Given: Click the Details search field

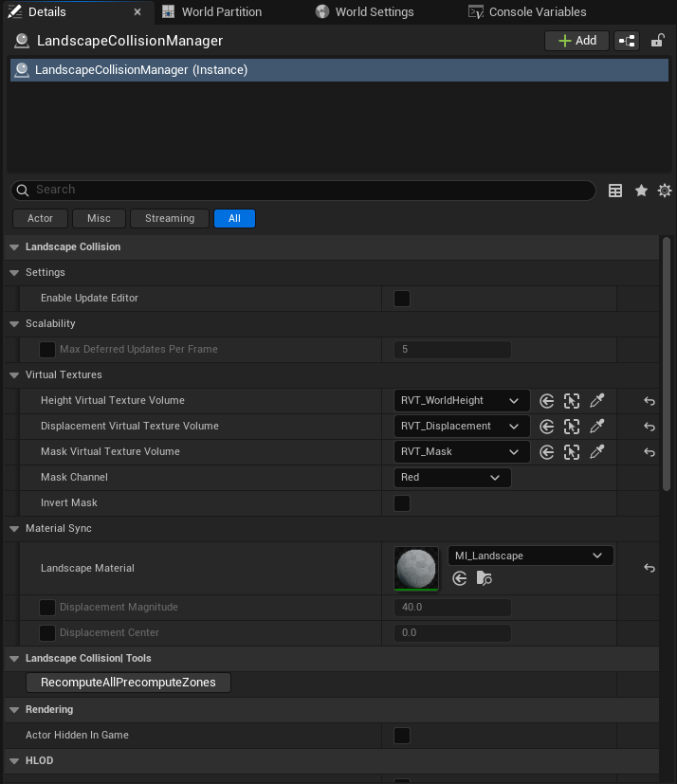Looking at the screenshot, I should coord(303,190).
